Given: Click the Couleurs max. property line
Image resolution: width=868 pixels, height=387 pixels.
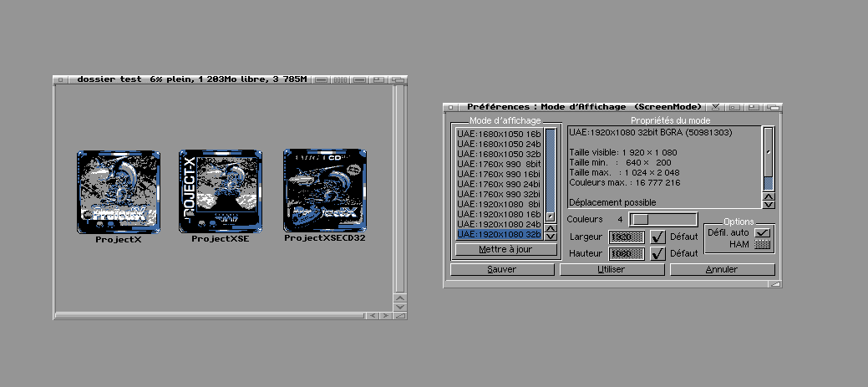Looking at the screenshot, I should coord(625,183).
